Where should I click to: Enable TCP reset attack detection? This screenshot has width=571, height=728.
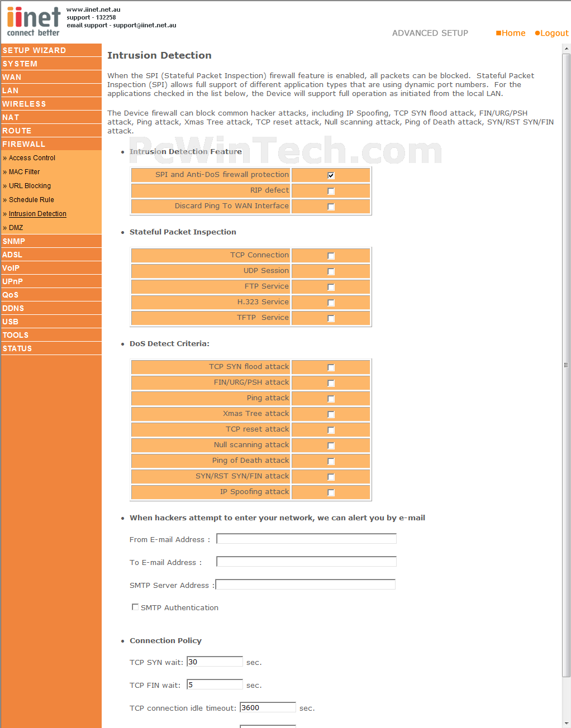[x=331, y=430]
